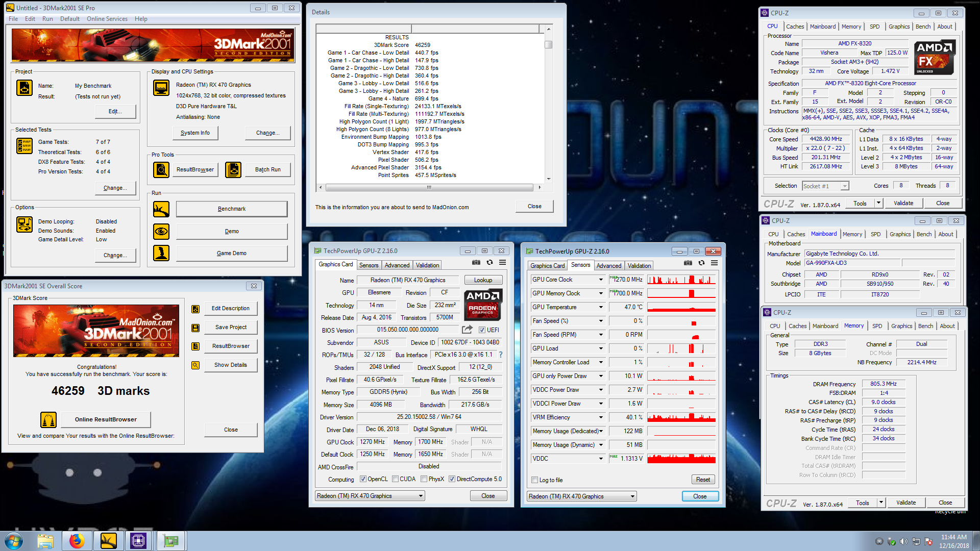Click refresh icon in GPU-Z Sensors window

pos(701,263)
